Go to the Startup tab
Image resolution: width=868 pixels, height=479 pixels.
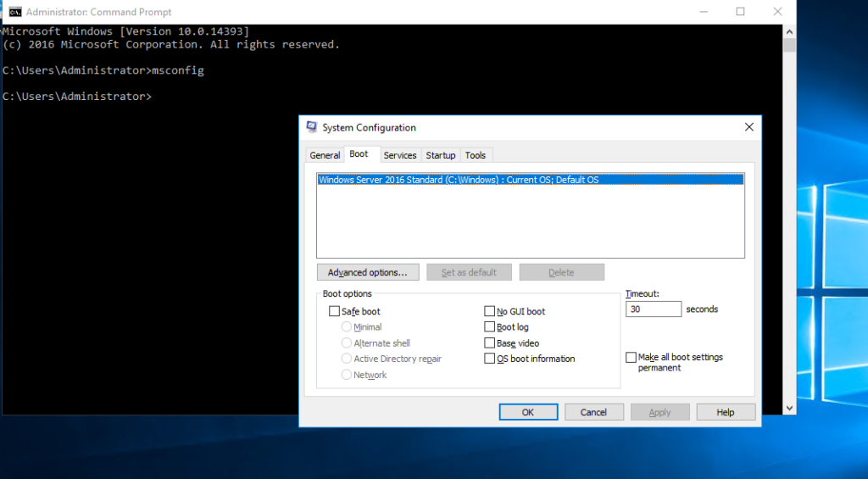(x=441, y=155)
